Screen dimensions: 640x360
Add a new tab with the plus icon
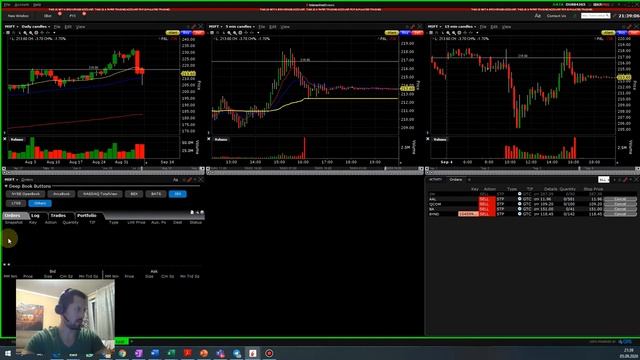click(x=469, y=180)
